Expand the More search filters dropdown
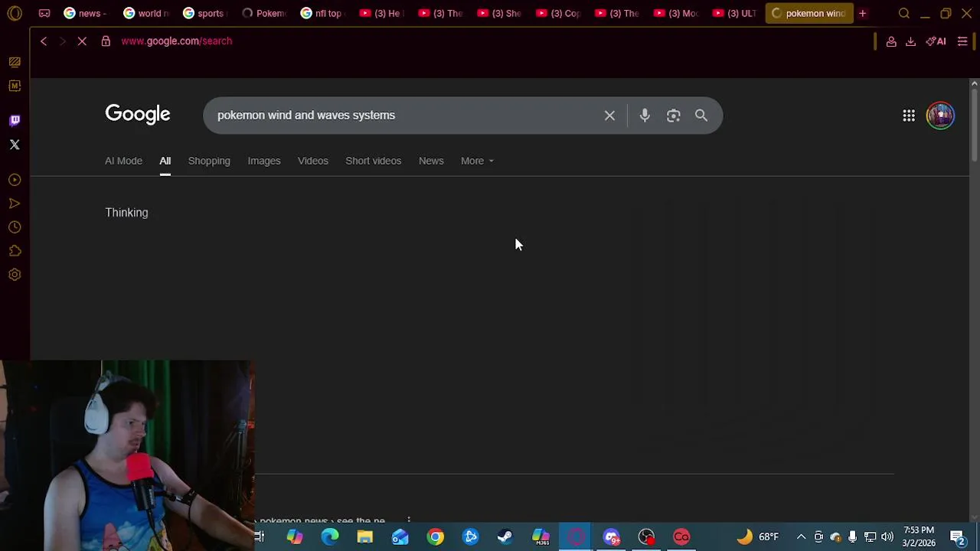 pos(477,161)
